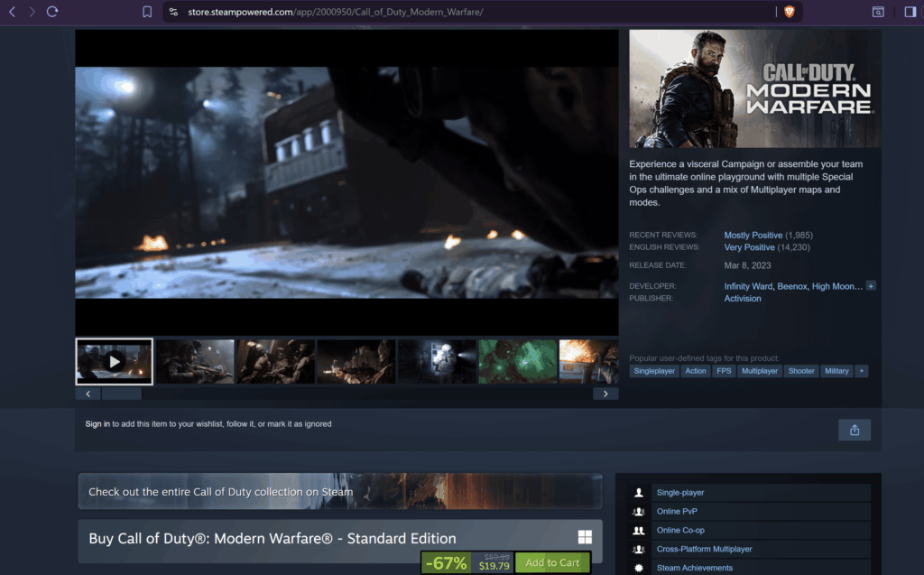
Task: Select third screenshot thumbnail
Action: (276, 361)
